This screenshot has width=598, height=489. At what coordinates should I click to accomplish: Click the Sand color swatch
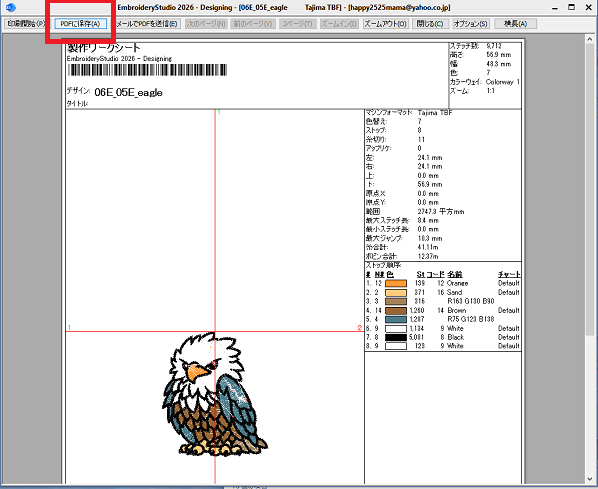(x=396, y=293)
